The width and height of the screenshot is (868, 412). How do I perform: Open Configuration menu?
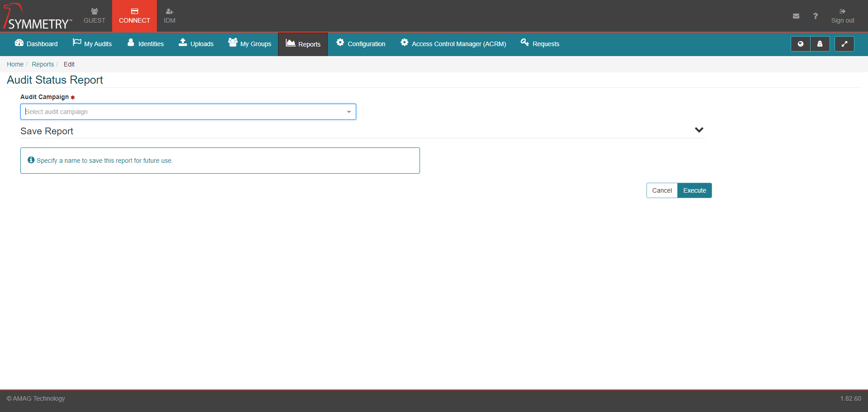pos(361,44)
